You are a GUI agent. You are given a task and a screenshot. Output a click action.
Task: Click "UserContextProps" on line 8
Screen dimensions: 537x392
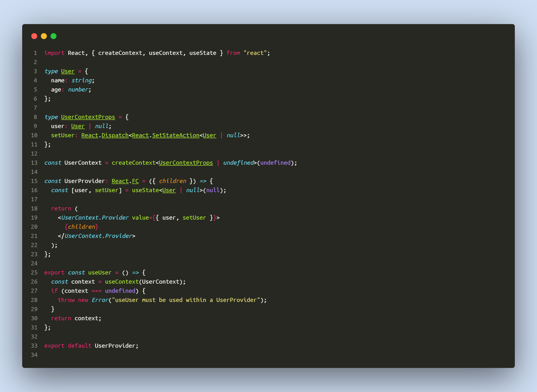tap(88, 117)
